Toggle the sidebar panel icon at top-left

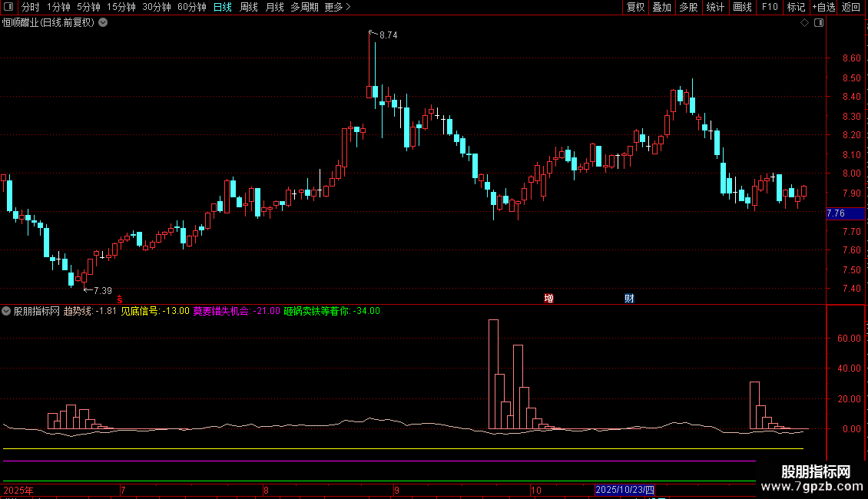(x=8, y=7)
